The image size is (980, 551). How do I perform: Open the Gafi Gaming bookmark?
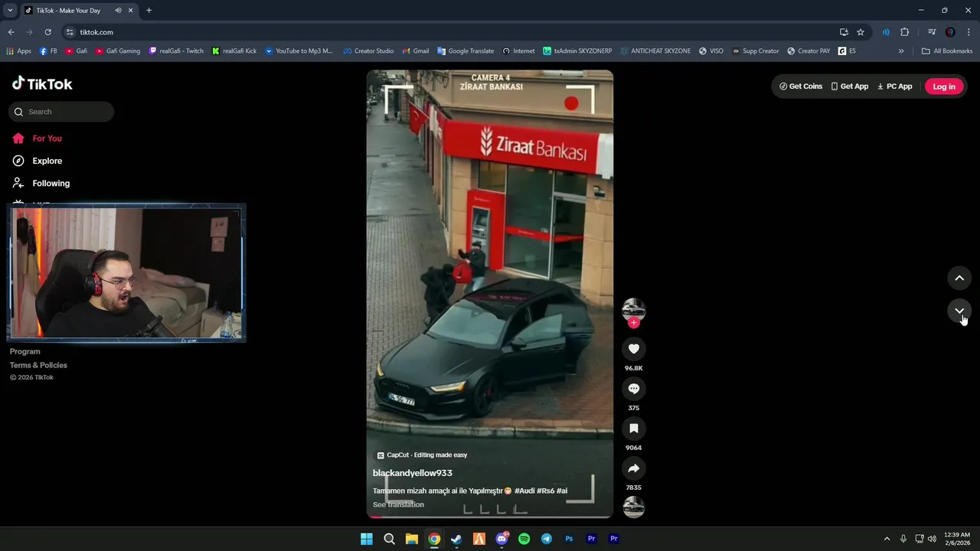coord(118,51)
